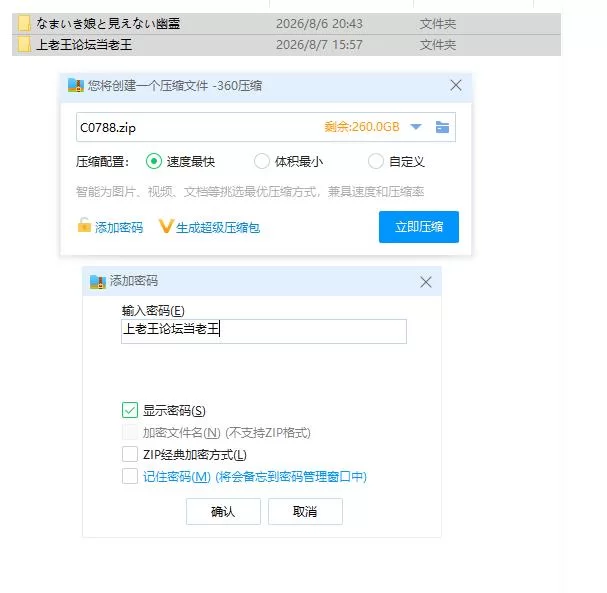Click folder icon of なまいき娘と見えない幽霊
This screenshot has width=607, height=593.
(24, 24)
